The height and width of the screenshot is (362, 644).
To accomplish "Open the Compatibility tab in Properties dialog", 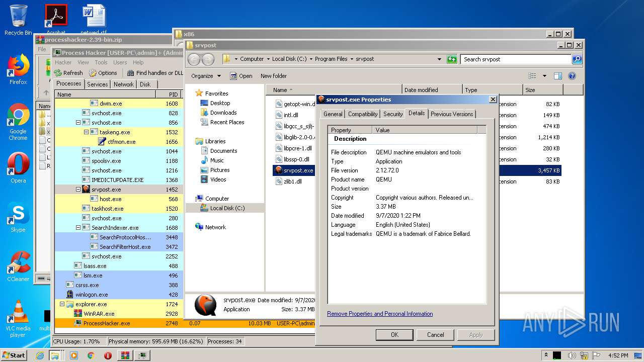I will (x=363, y=114).
